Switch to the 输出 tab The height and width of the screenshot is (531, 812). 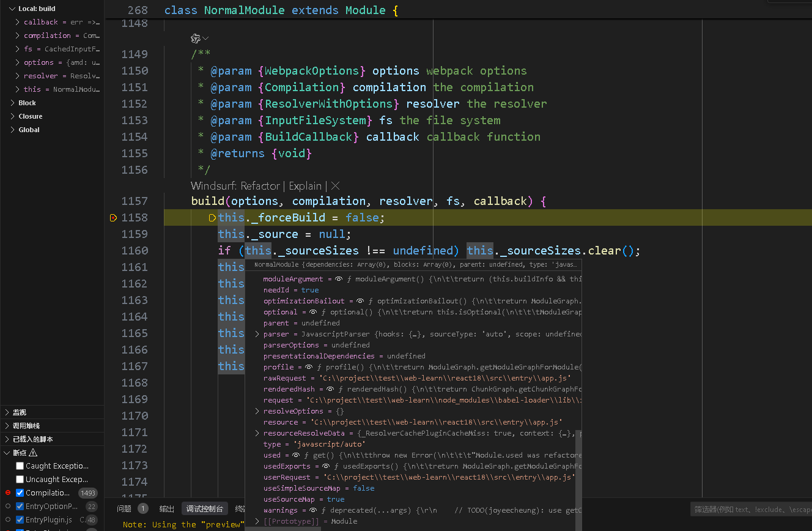167,508
